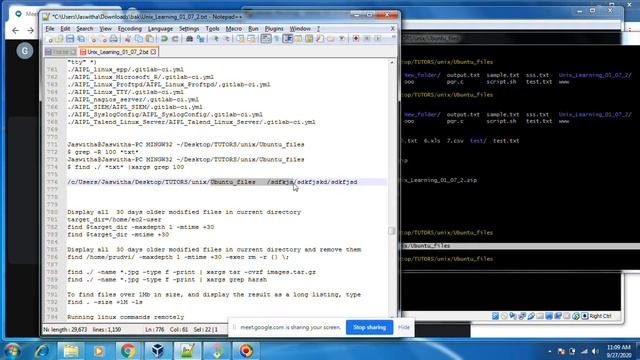Click the Redo toolbar icon
Screen dimensions: 640x360
pos(175,39)
